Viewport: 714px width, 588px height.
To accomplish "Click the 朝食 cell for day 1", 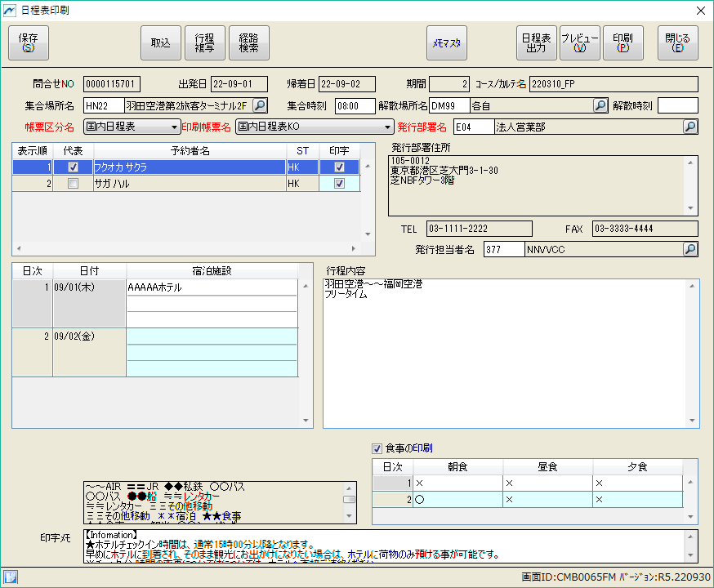I will pyautogui.click(x=457, y=483).
